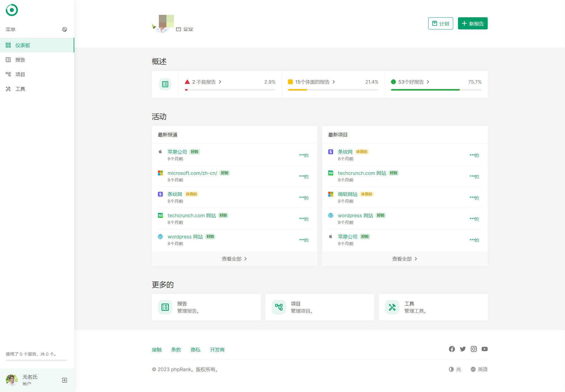565x392 pixels.
Task: Select the 仪表板 dashboard icon in sidebar
Action: click(x=8, y=45)
